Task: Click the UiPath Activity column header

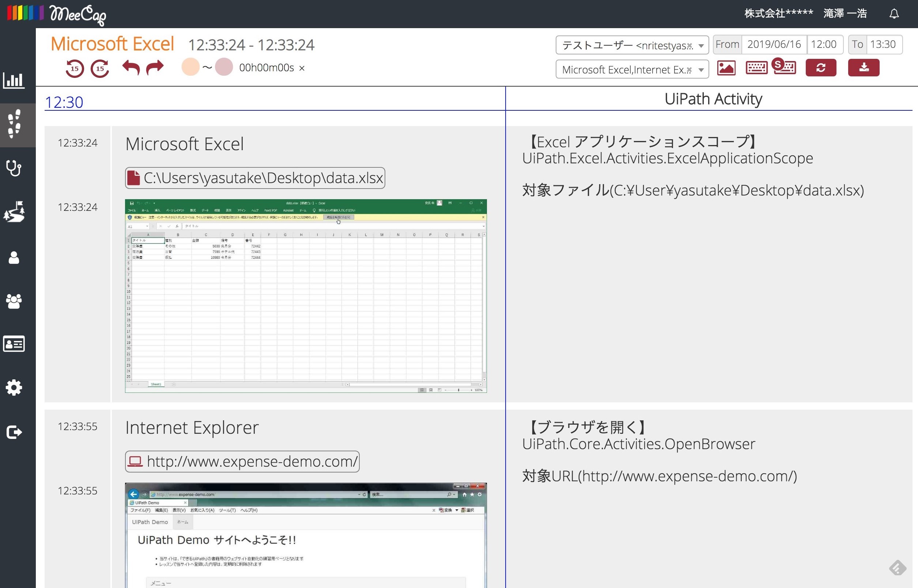Action: pyautogui.click(x=713, y=99)
